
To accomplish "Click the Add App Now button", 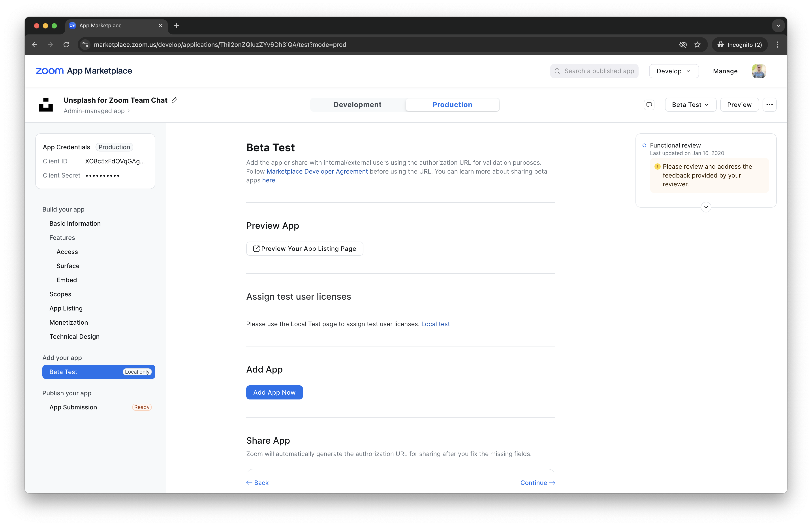I will coord(274,393).
